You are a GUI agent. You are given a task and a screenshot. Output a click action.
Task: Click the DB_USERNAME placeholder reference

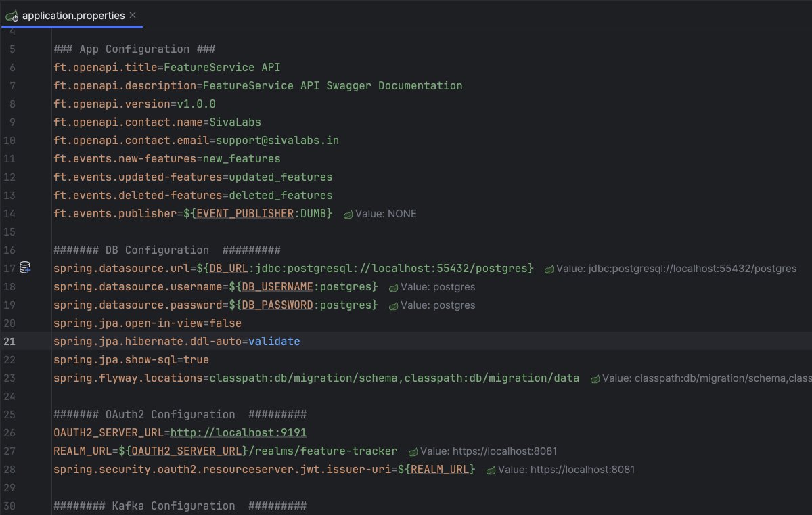tap(279, 286)
